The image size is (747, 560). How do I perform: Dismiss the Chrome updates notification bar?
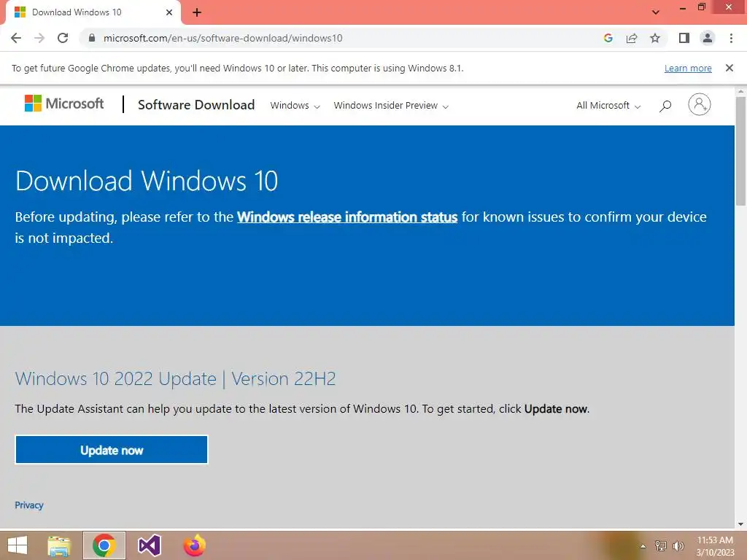(729, 68)
